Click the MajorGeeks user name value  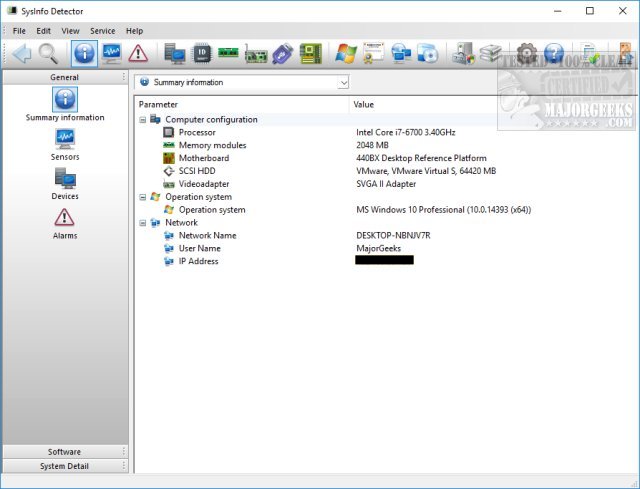(379, 249)
